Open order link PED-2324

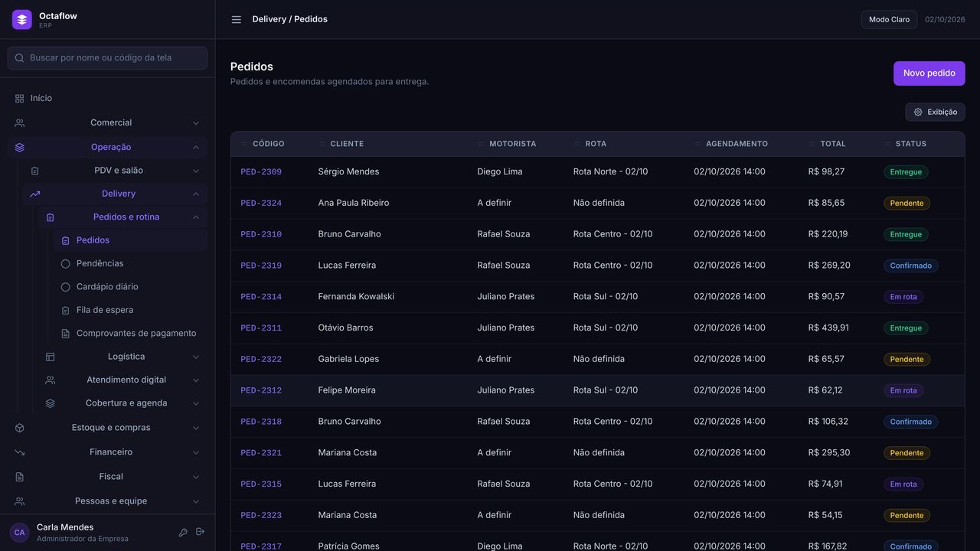261,204
